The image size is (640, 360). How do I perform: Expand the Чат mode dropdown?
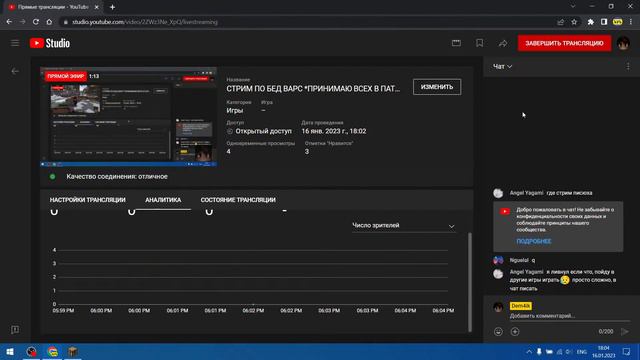point(502,66)
